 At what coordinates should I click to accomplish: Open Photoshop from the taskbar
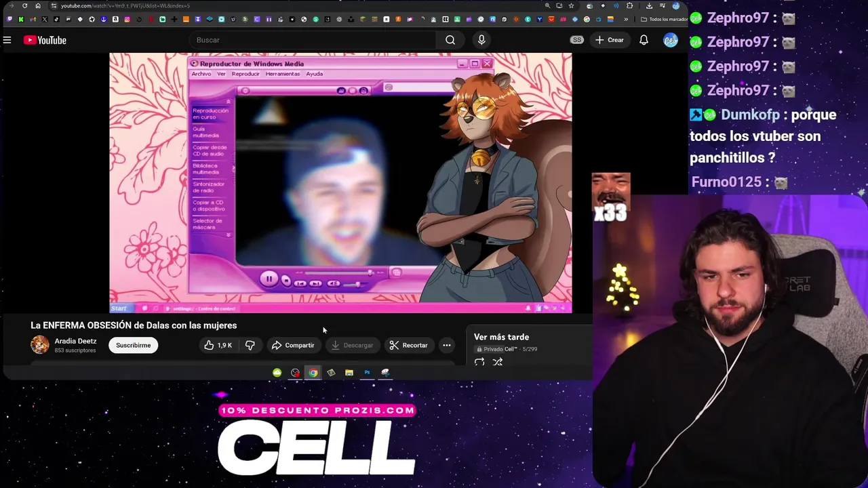click(x=367, y=373)
